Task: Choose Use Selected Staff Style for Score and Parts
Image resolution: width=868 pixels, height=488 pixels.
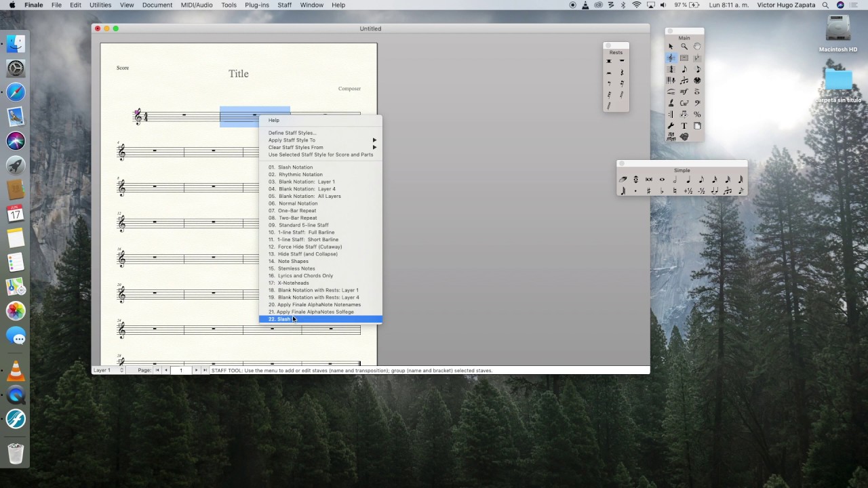Action: pyautogui.click(x=321, y=155)
